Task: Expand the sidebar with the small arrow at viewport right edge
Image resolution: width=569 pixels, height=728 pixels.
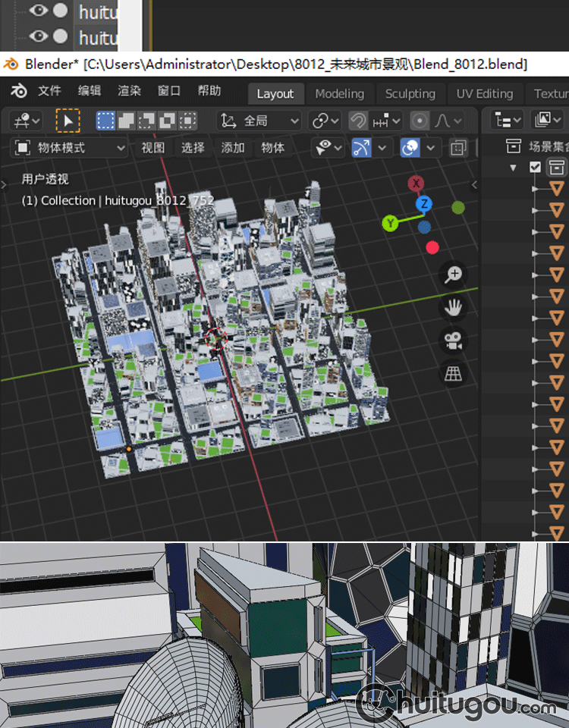Action: (x=475, y=184)
